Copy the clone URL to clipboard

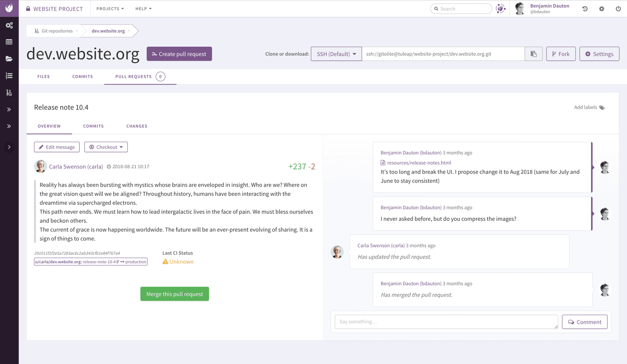(533, 54)
